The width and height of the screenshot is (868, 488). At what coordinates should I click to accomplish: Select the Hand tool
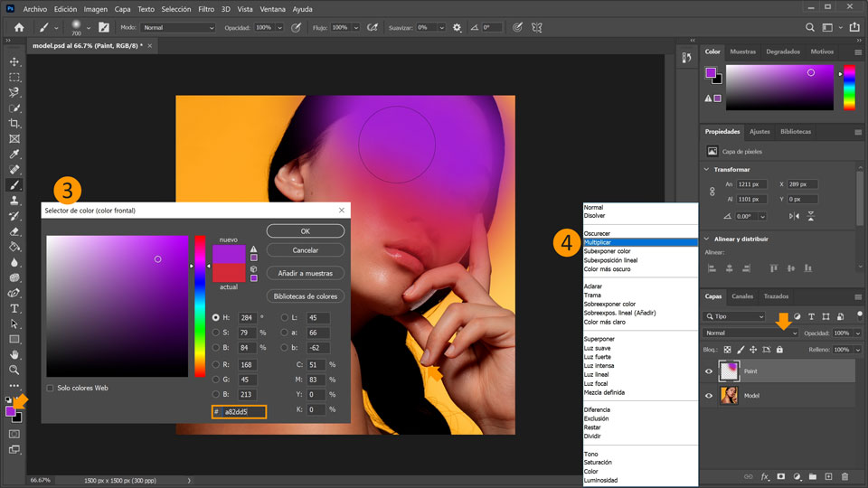14,354
